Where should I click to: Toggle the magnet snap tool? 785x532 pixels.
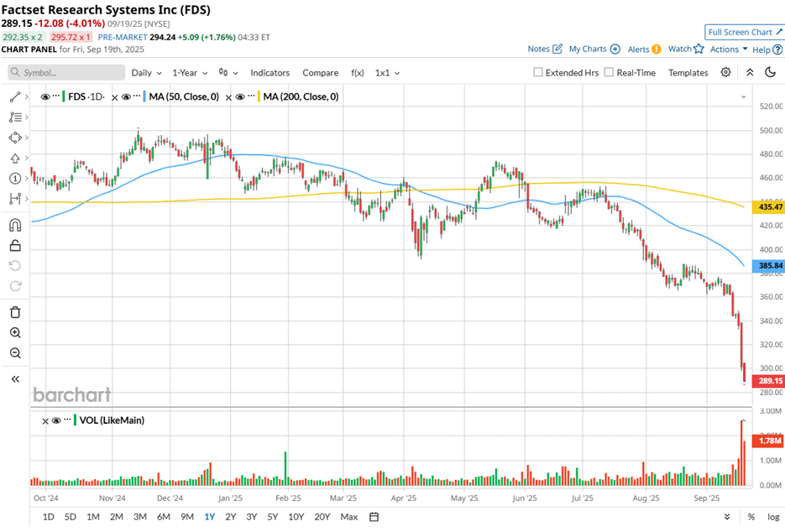click(15, 225)
